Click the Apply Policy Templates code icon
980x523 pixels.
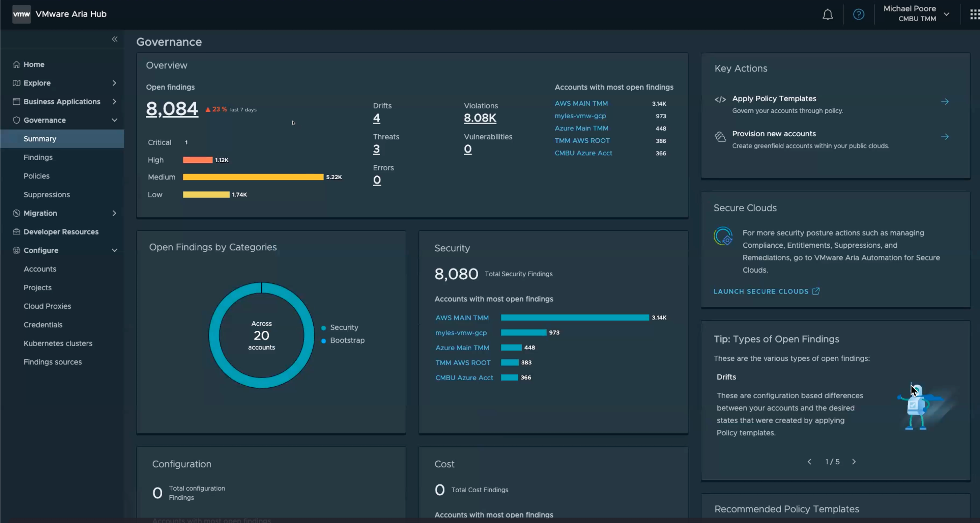720,99
